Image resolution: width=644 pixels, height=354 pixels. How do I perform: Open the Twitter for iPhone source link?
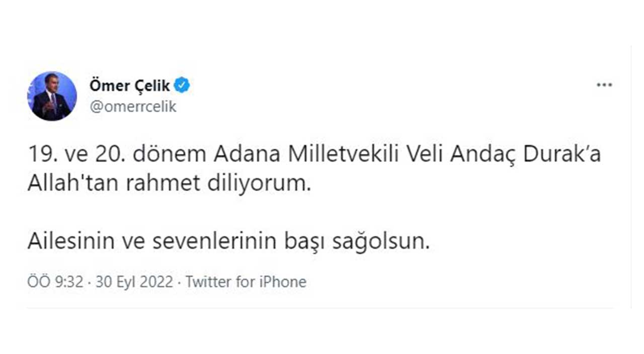point(246,282)
